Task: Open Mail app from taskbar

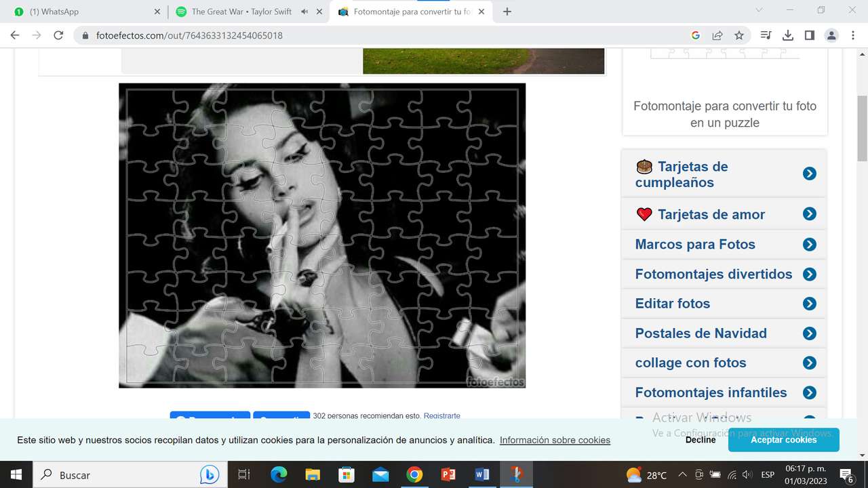Action: click(x=380, y=474)
